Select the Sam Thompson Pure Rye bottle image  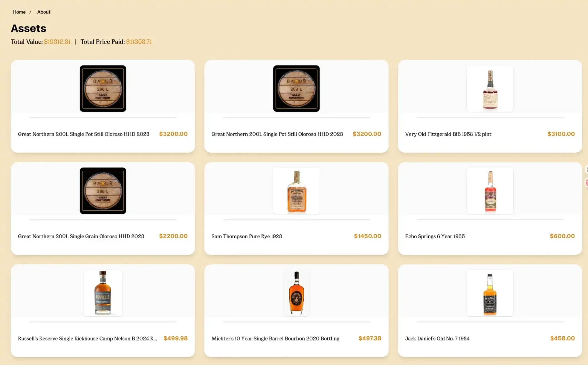point(296,191)
